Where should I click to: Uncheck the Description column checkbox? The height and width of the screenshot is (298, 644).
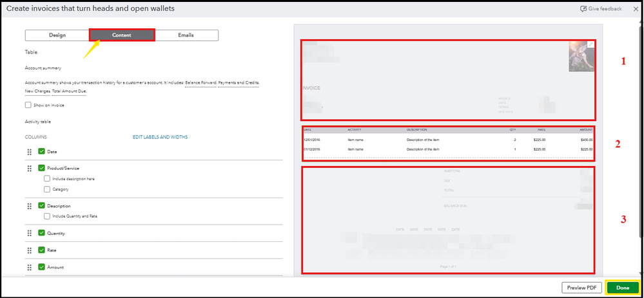[x=41, y=206]
